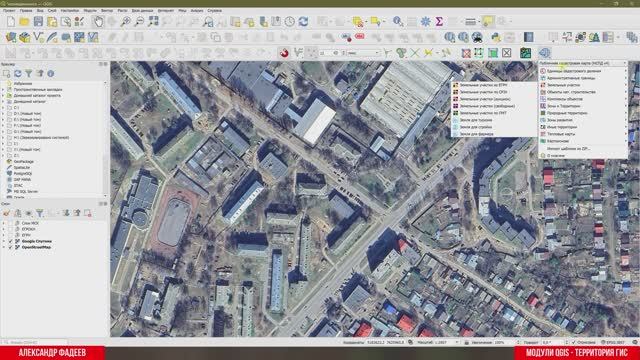
Task: Expand Домашний каталог проекта in Browser
Action: tap(3, 96)
